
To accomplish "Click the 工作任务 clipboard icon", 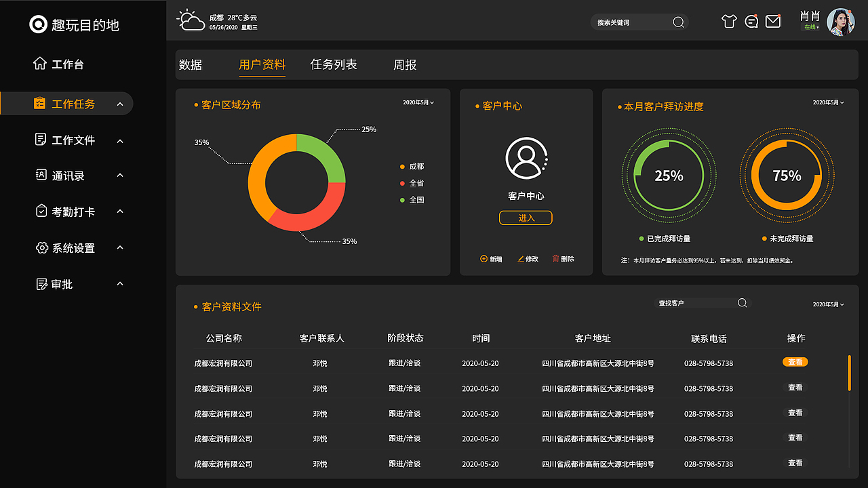I will [40, 104].
